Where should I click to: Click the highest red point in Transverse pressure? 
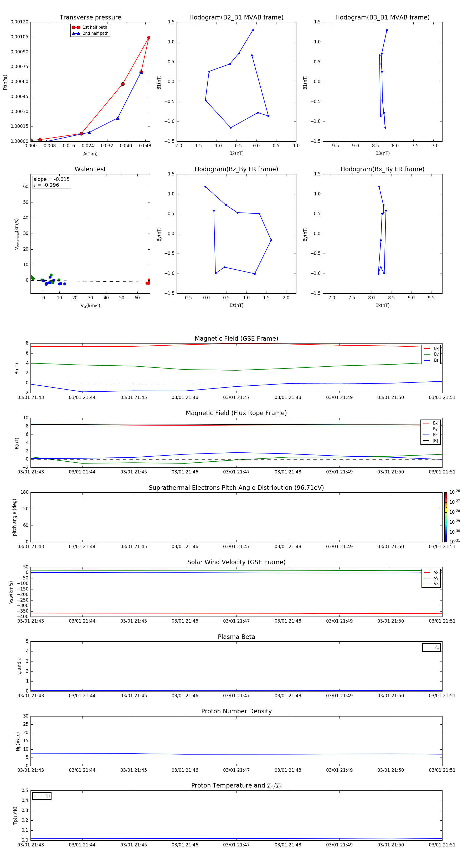pyautogui.click(x=149, y=37)
